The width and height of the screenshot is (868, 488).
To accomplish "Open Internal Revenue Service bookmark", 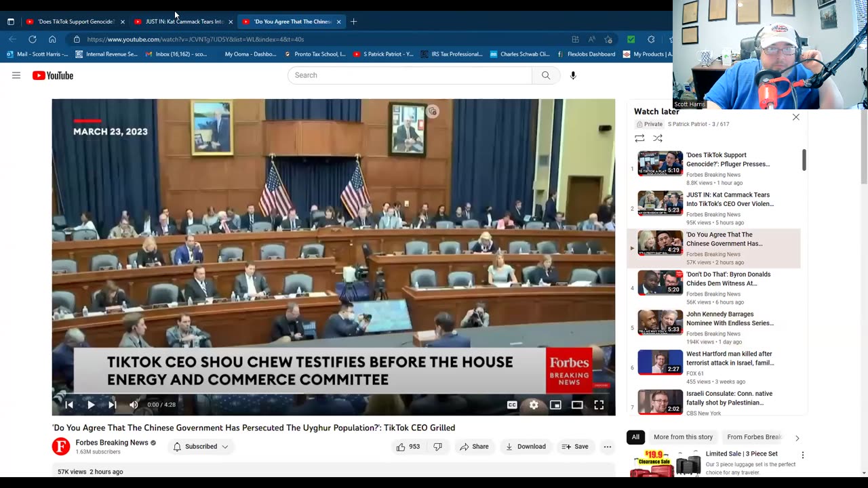I will click(x=106, y=54).
